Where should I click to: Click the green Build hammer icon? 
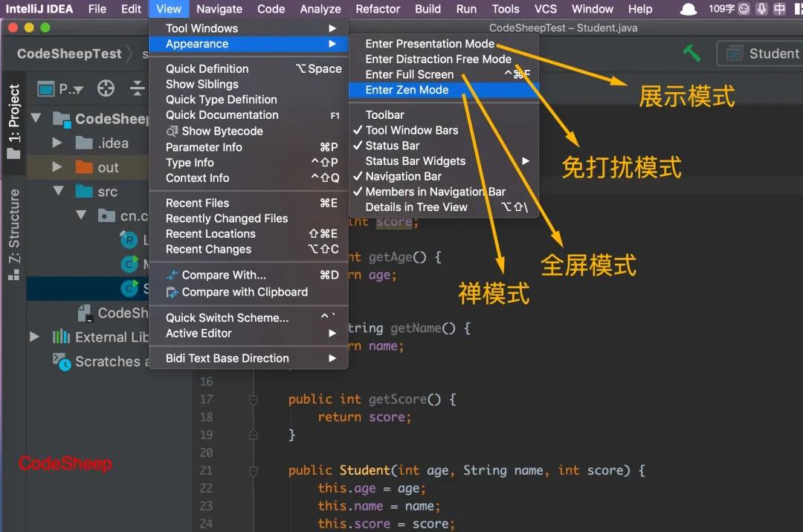point(692,53)
